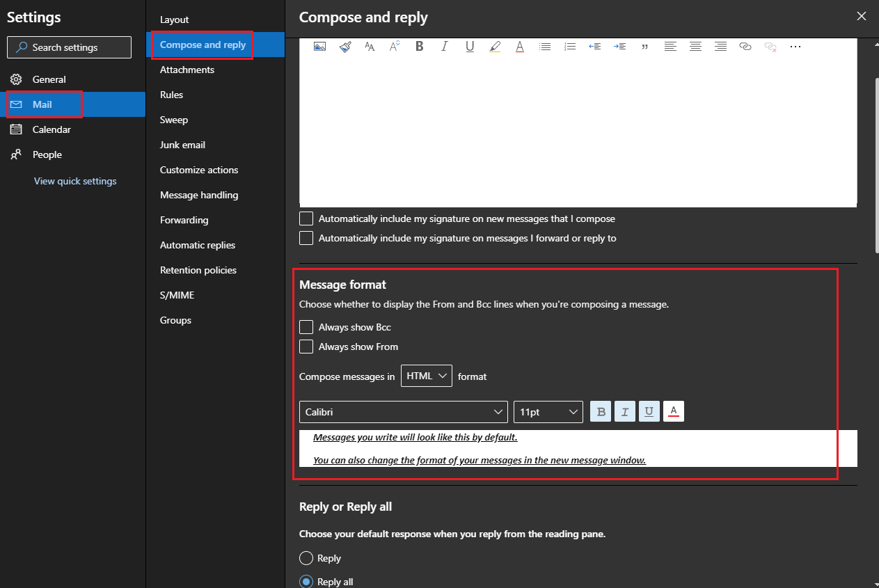Screen dimensions: 879x588
Task: Open the HTML compose format dropdown
Action: pos(426,376)
